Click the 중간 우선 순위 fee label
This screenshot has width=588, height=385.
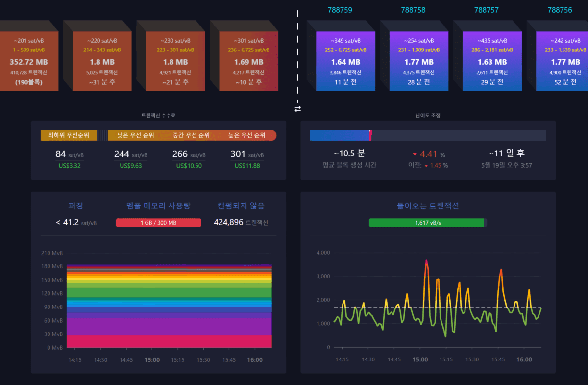[x=191, y=135]
